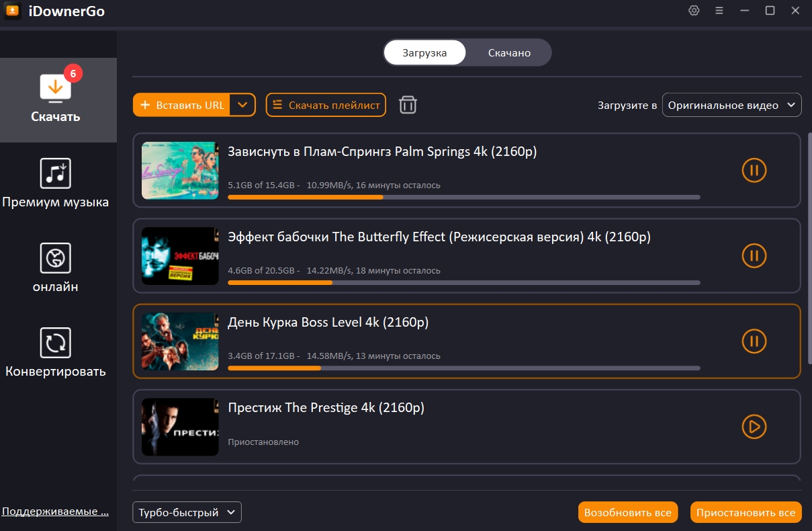812x531 pixels.
Task: Click title Зависнуть в Плам-Спрингз Palm Springs
Action: 382,152
